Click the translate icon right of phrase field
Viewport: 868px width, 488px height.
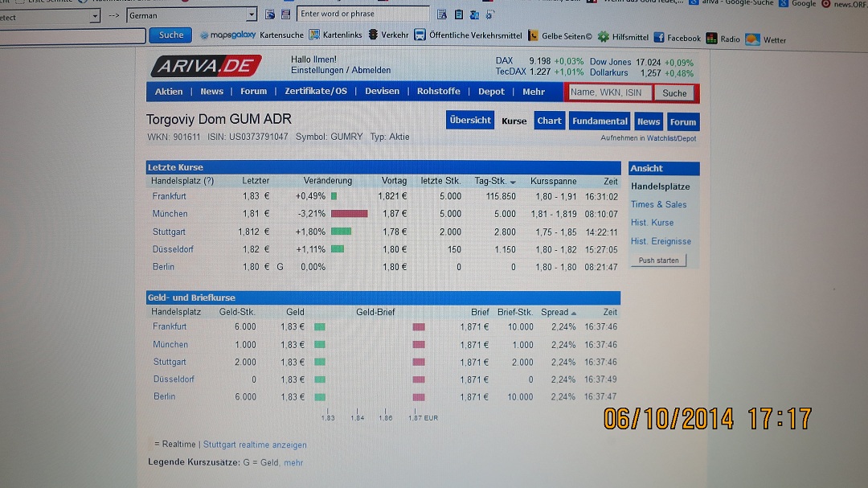coord(442,14)
